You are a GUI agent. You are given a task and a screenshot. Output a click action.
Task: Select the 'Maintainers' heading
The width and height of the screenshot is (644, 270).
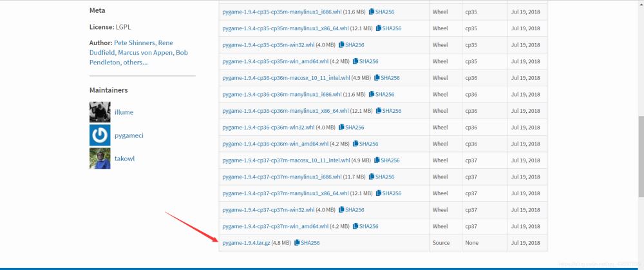pyautogui.click(x=108, y=90)
